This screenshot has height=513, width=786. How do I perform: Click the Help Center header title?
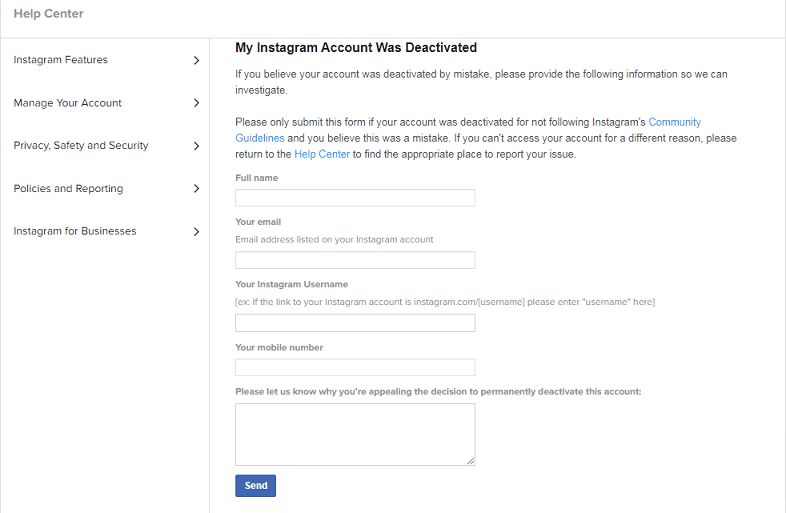[x=49, y=14]
